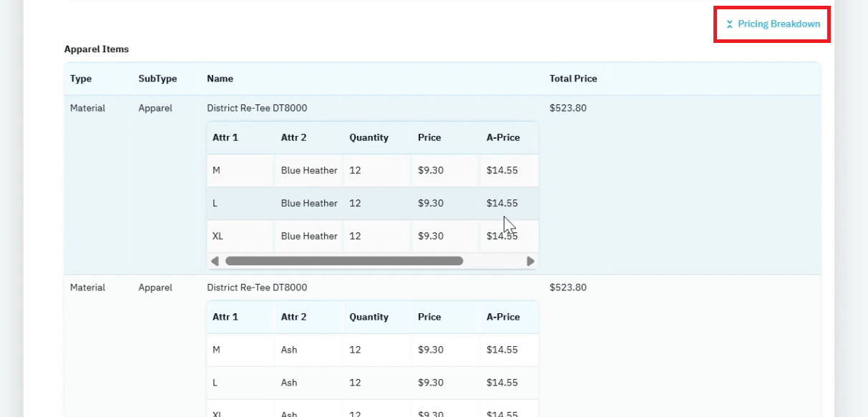Click Quantity header in Ash table
The image size is (868, 417).
tap(369, 317)
